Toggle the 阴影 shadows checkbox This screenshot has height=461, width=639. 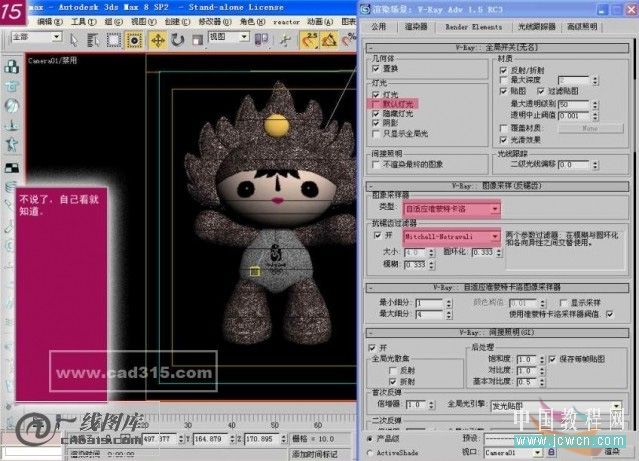[x=376, y=123]
